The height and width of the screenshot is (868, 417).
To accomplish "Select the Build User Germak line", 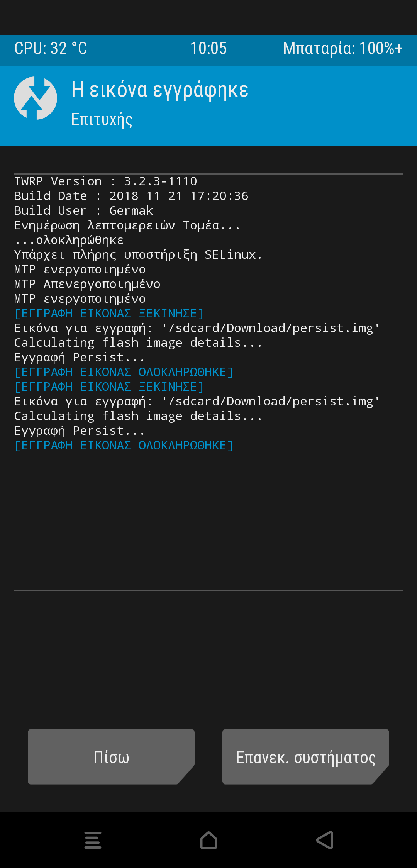I will pyautogui.click(x=83, y=211).
